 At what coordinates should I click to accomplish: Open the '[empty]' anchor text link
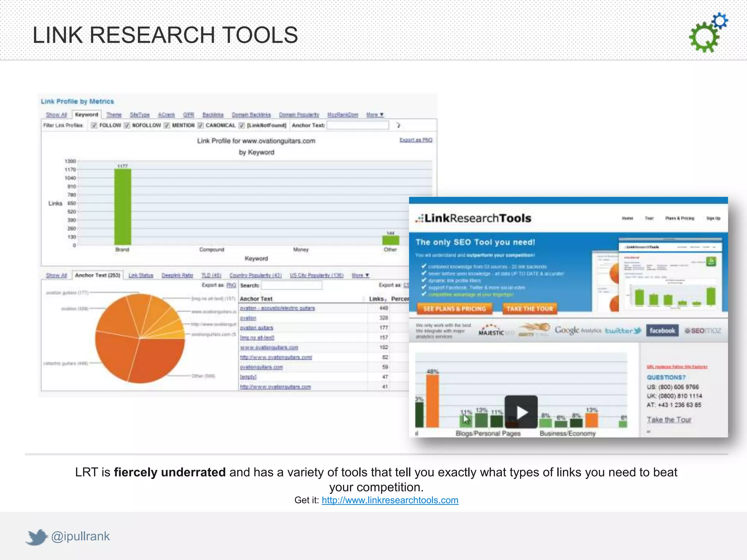coord(248,377)
